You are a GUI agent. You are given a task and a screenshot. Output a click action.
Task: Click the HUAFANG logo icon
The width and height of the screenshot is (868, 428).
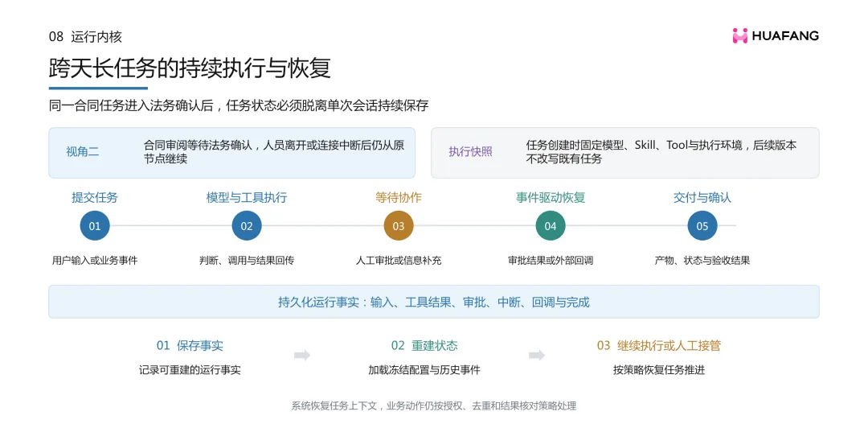click(740, 36)
